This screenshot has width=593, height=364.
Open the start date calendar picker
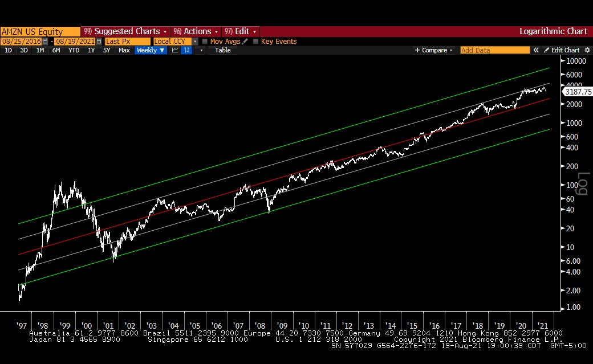tap(46, 42)
